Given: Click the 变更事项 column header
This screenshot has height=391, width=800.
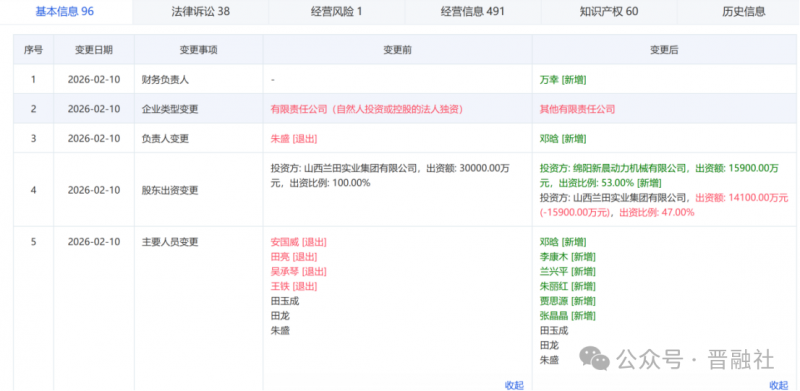Looking at the screenshot, I should pos(198,50).
